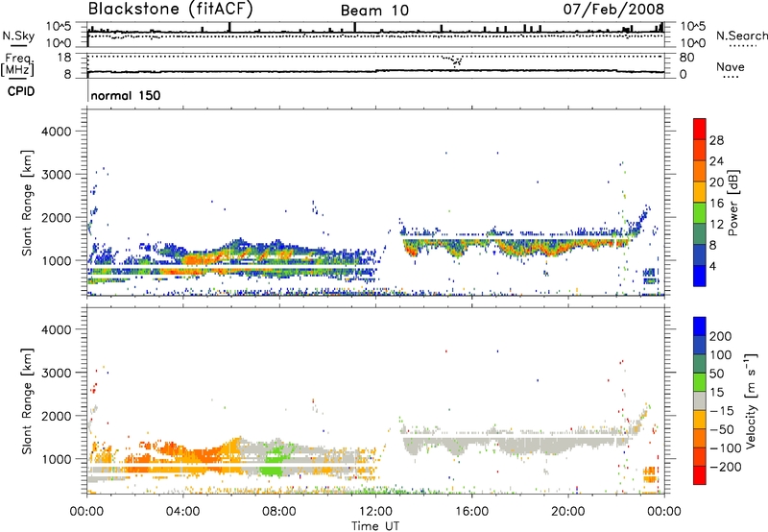
Task: Click the 'normal 150' CPID text
Action: [126, 95]
